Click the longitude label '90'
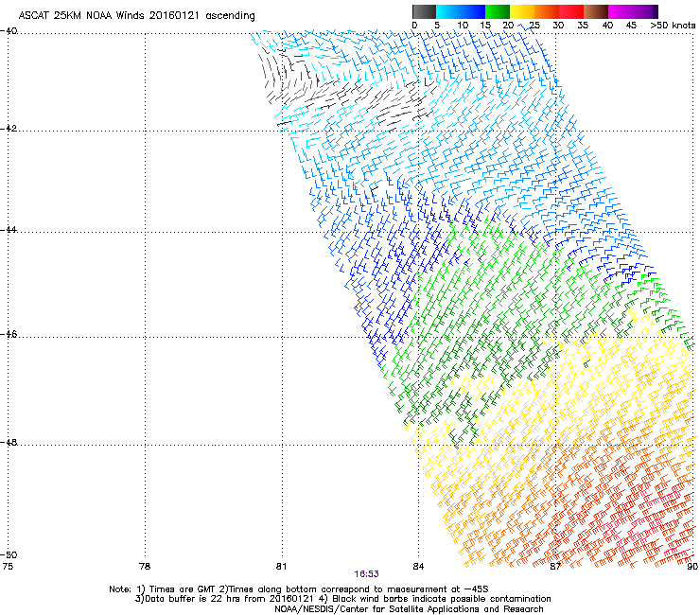700x615 pixels. coord(692,567)
